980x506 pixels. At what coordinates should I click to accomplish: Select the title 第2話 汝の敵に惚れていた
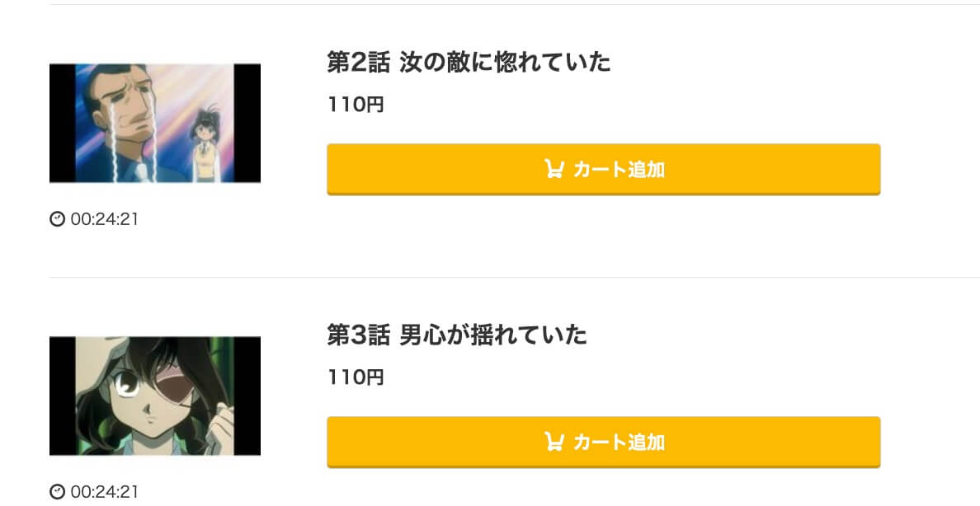469,62
